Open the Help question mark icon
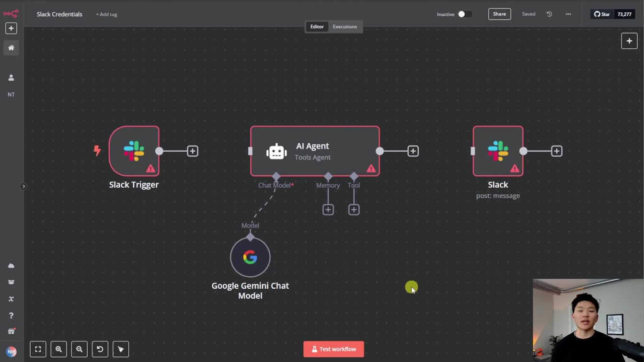 point(11,316)
